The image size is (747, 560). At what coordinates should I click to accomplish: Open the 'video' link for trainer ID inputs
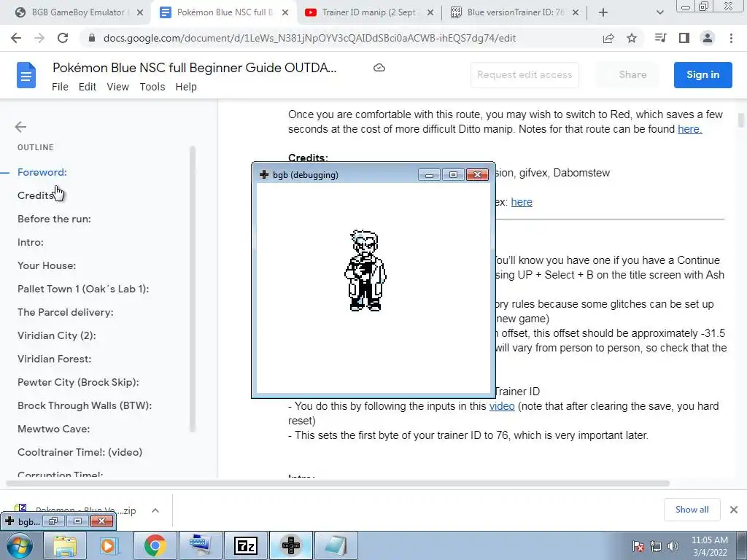click(x=502, y=406)
